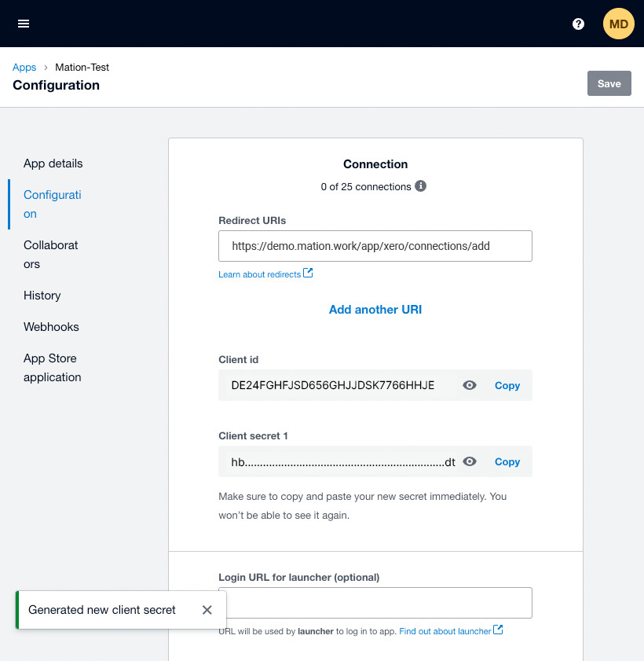Screen dimensions: 644x661
Task: Open the help question mark icon
Action: coord(578,24)
